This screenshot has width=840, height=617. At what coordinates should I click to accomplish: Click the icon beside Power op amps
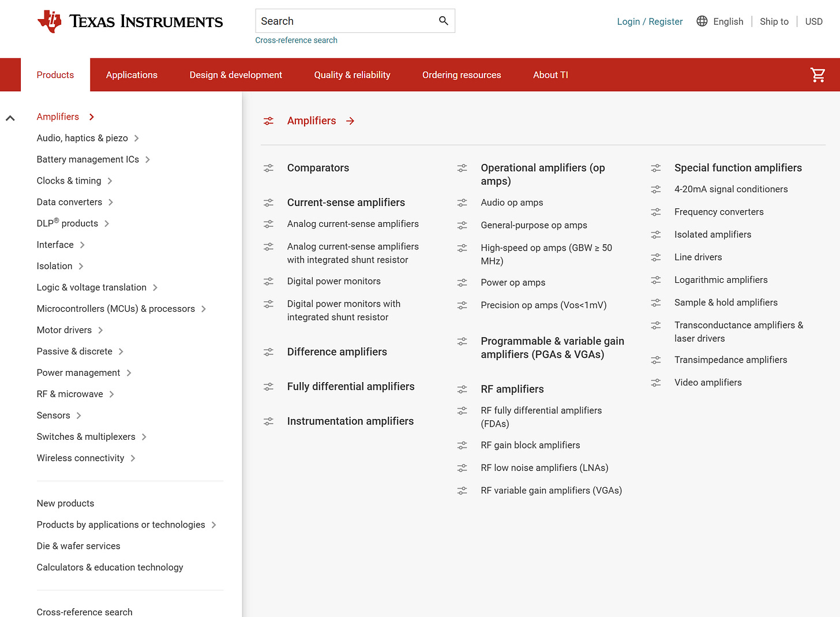[462, 282]
